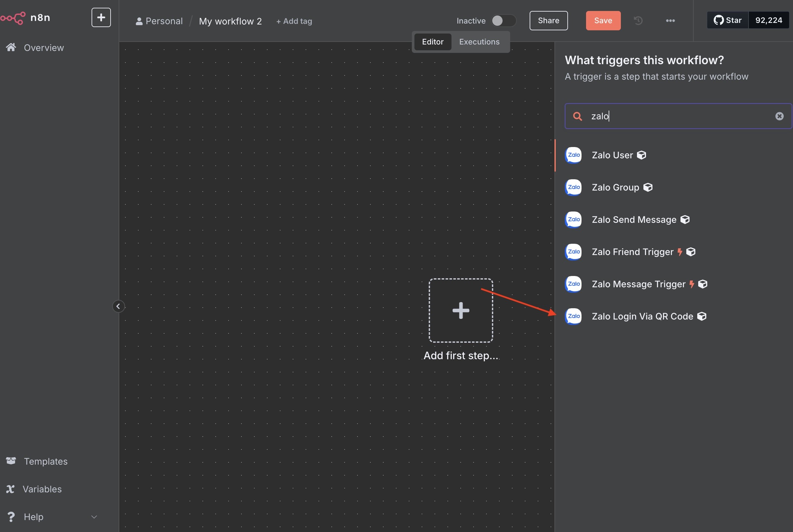This screenshot has height=532, width=793.
Task: Open the Overview home icon
Action: pyautogui.click(x=11, y=47)
